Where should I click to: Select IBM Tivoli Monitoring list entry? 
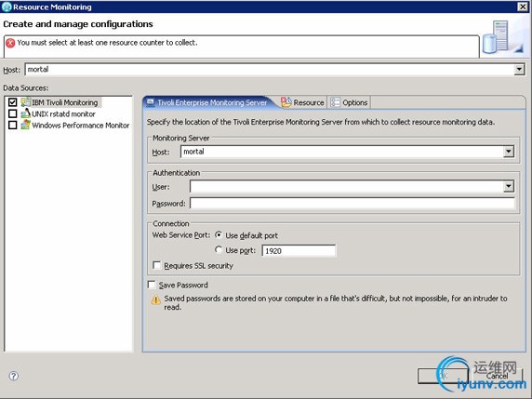tap(65, 102)
